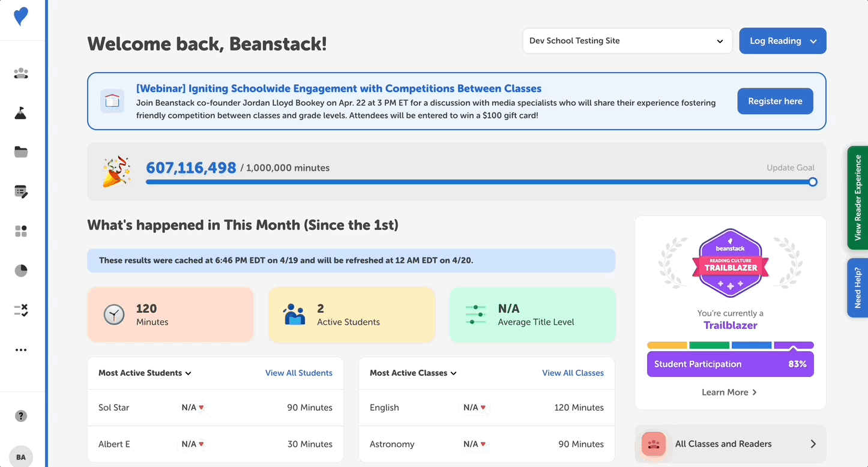Image resolution: width=868 pixels, height=467 pixels.
Task: Open the checklist edit icon in sidebar
Action: [x=21, y=191]
